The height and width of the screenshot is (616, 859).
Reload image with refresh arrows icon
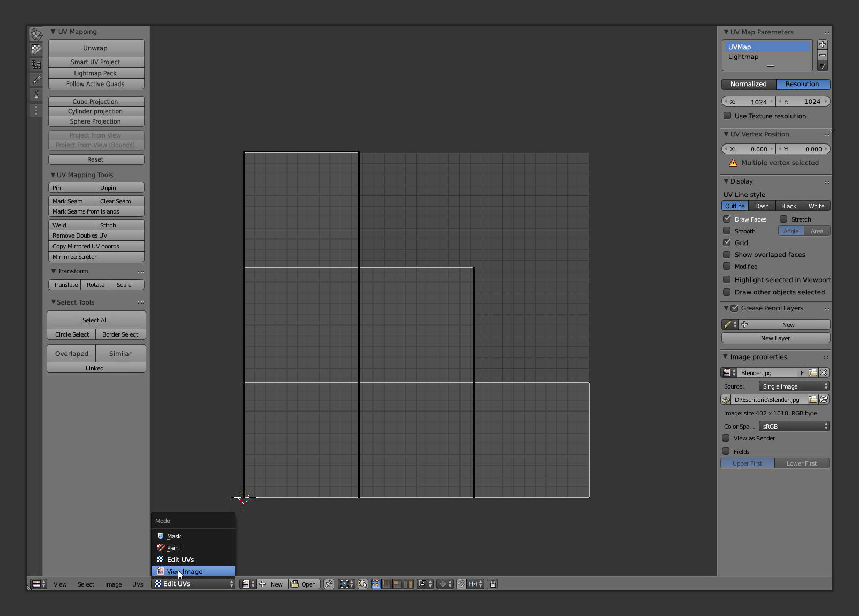[824, 399]
